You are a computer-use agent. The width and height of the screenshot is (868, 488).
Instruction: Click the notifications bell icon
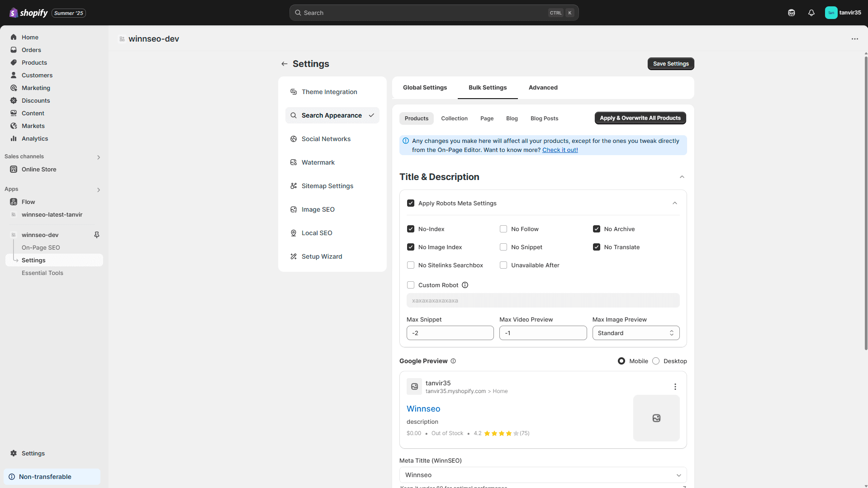tap(811, 13)
